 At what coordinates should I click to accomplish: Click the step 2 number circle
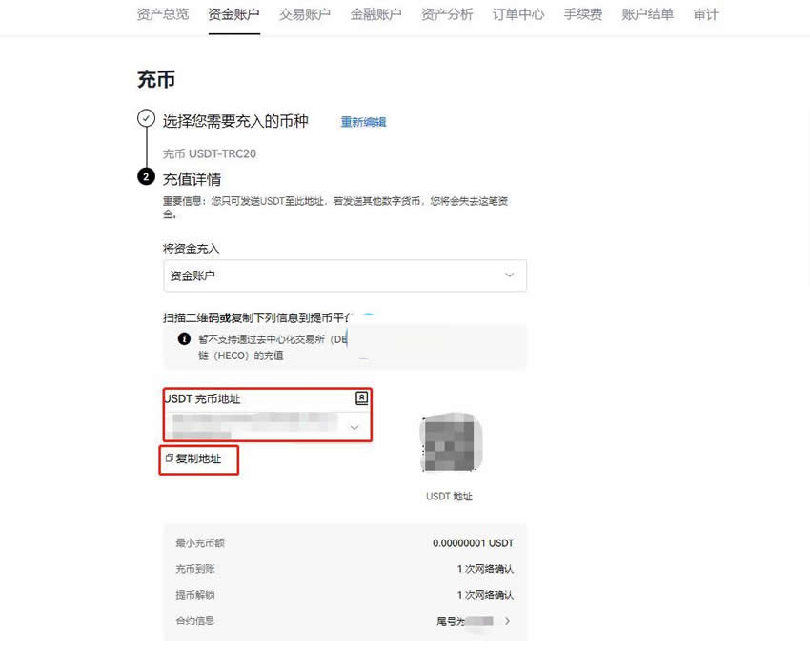point(146,176)
